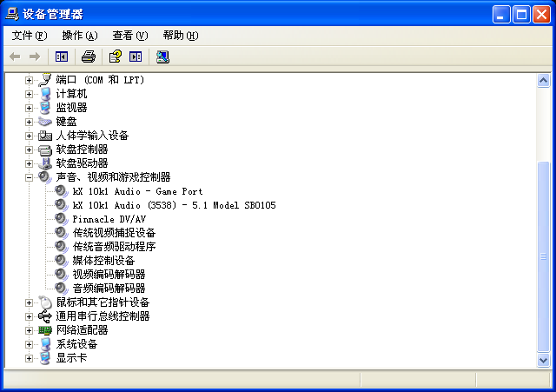Click the Back arrow toolbar icon
556x392 pixels.
point(15,56)
